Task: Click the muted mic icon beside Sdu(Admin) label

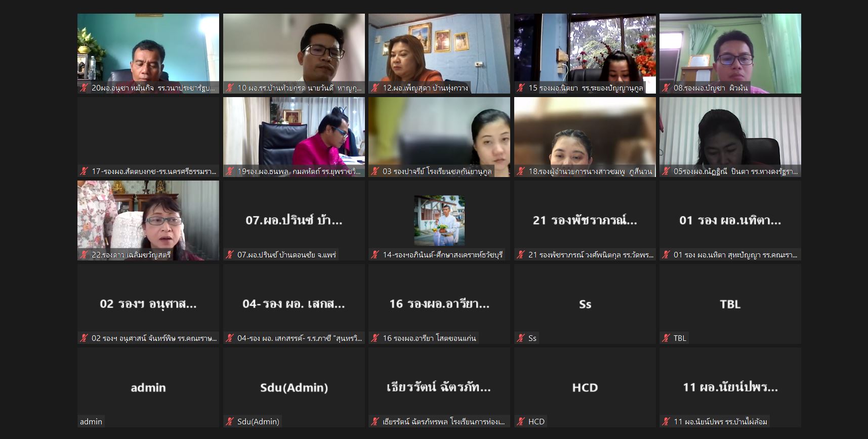Action: click(x=230, y=422)
